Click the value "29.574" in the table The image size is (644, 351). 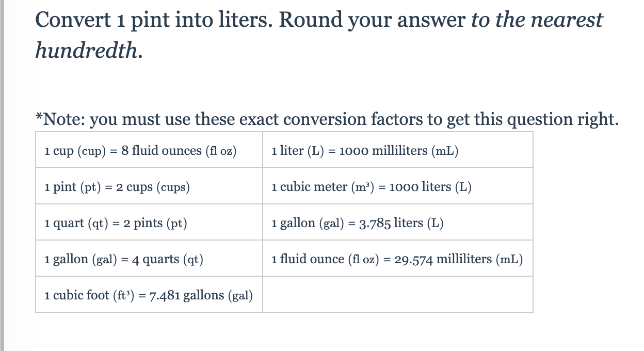click(414, 259)
